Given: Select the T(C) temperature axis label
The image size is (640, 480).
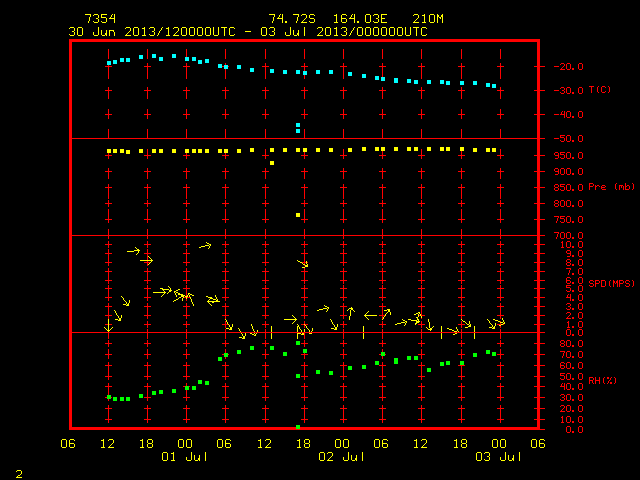Looking at the screenshot, I should coord(600,89).
